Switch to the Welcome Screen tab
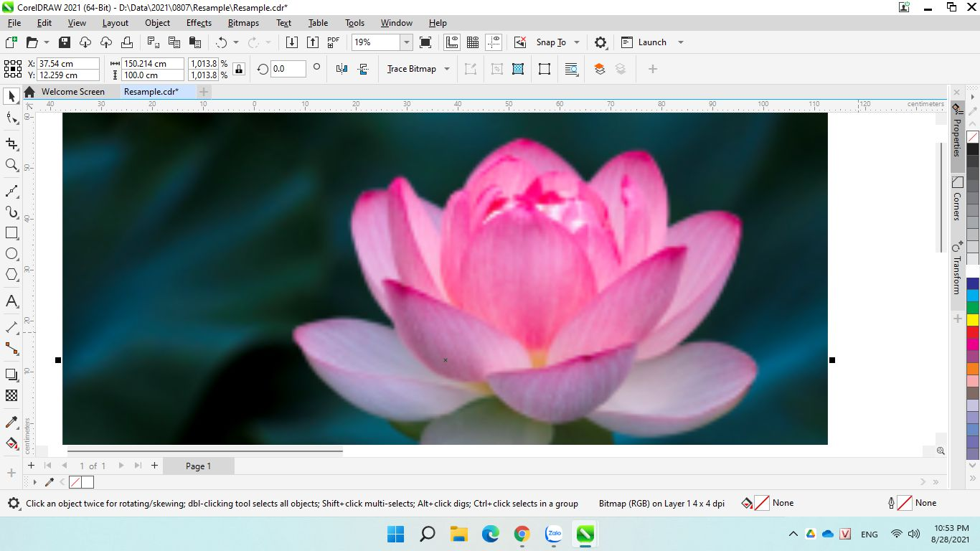 (72, 92)
